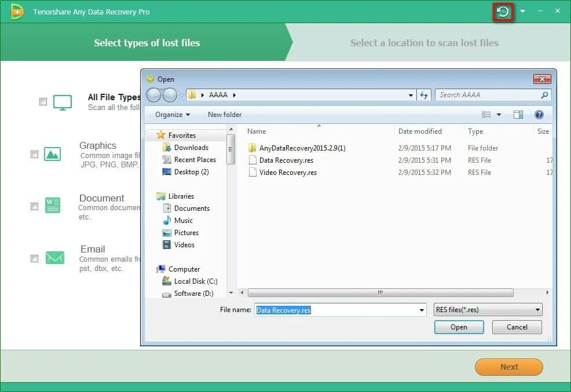Screen dimensions: 571x392
Task: Click the navigation pane scroll down arrow
Action: (231, 293)
